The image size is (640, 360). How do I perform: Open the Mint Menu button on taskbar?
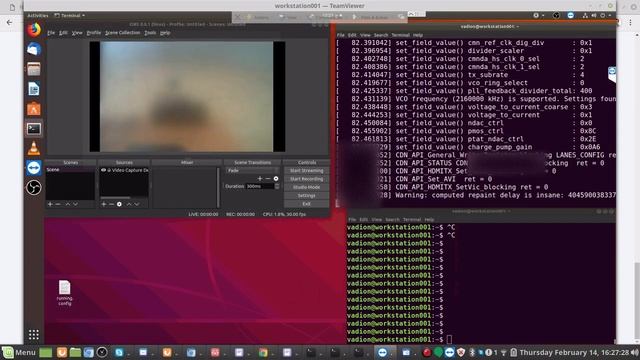click(19, 352)
